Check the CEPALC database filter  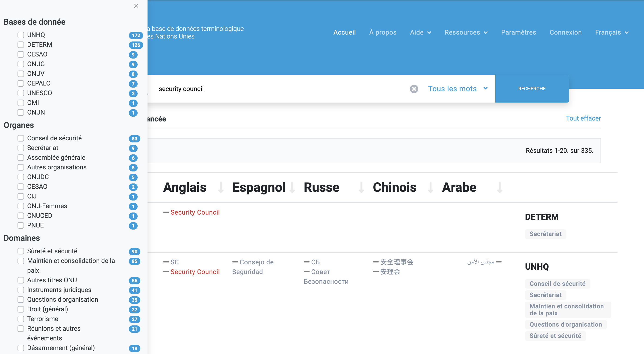tap(21, 83)
